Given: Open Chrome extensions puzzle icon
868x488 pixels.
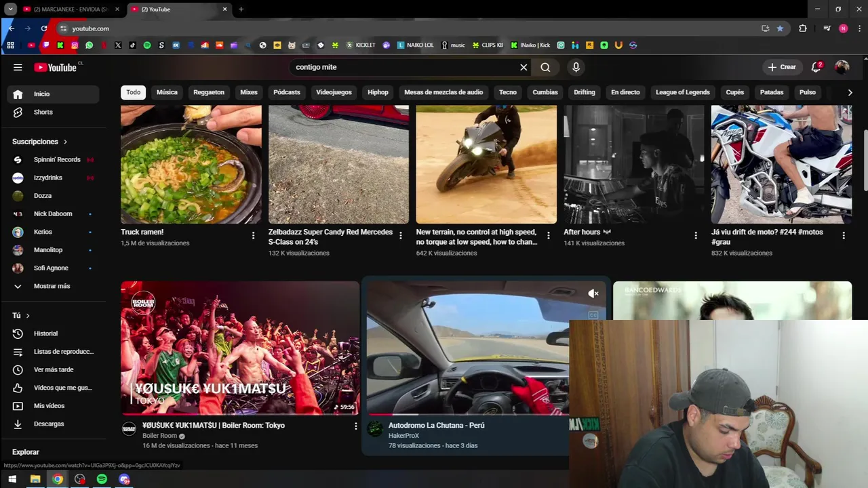Looking at the screenshot, I should tap(803, 28).
